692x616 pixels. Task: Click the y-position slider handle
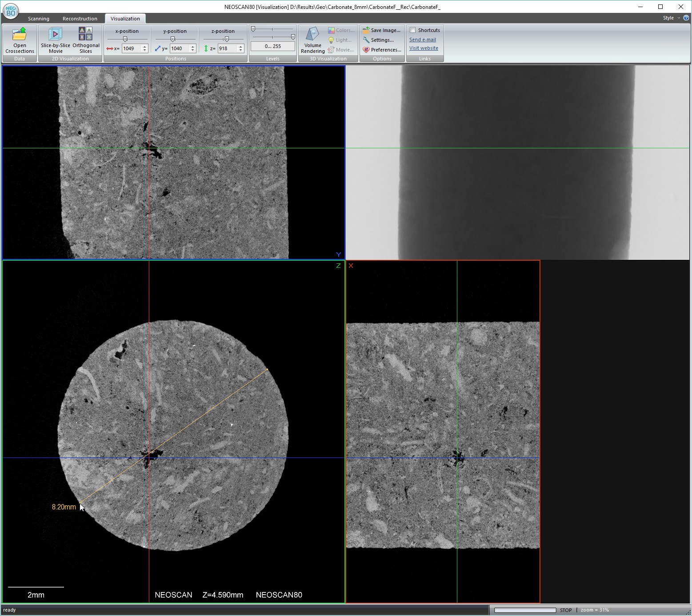tap(173, 39)
